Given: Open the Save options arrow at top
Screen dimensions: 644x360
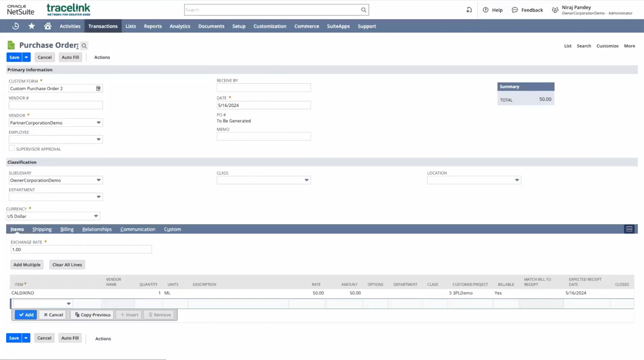Looking at the screenshot, I should (x=26, y=57).
